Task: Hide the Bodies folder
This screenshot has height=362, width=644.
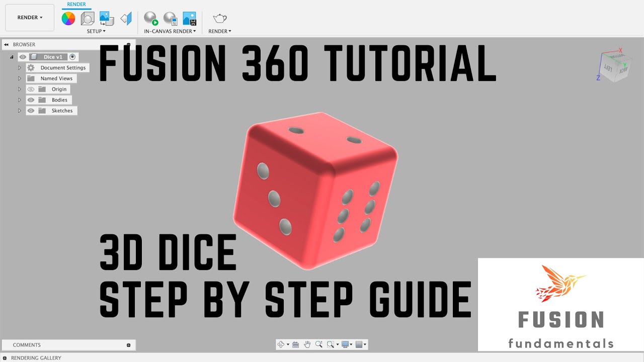Action: click(31, 100)
